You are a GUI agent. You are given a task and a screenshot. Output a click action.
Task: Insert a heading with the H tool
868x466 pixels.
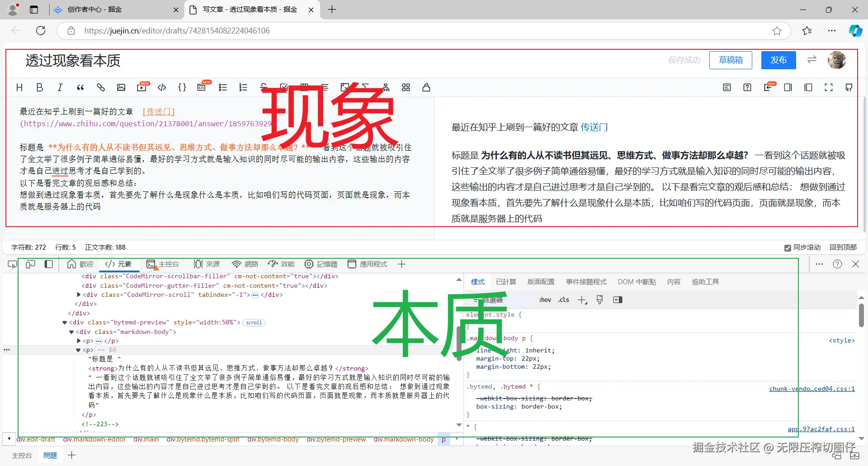click(19, 87)
